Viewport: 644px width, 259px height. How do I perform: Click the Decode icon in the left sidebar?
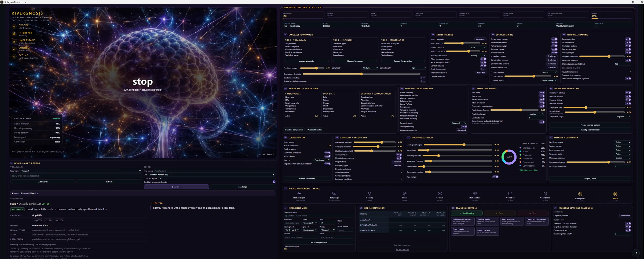[14, 27]
